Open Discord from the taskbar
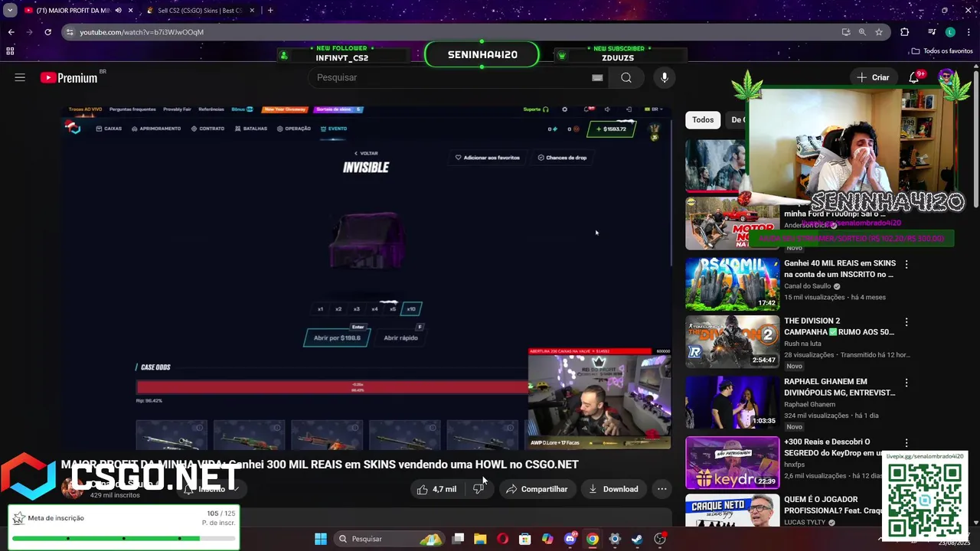The width and height of the screenshot is (980, 551). coord(570,539)
